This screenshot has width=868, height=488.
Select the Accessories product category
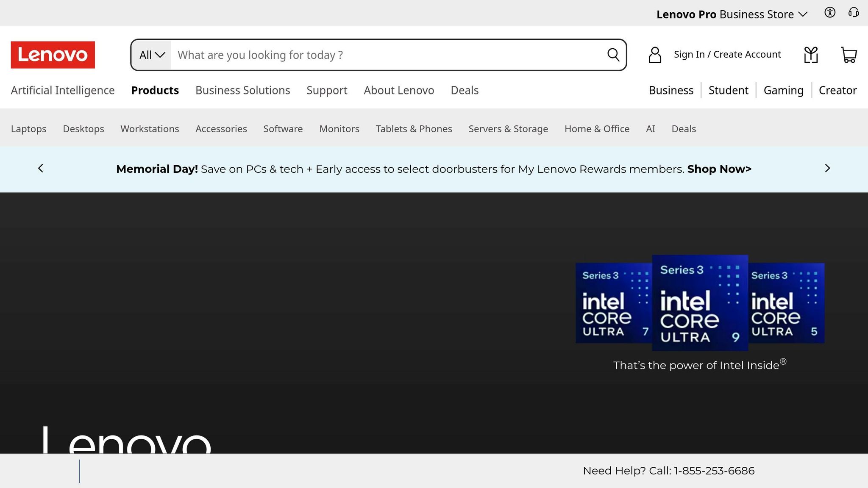[x=221, y=129]
